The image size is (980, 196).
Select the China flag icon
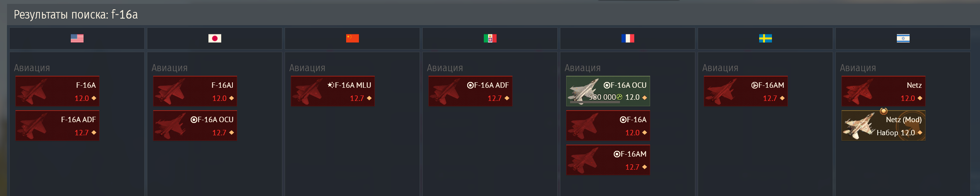tap(352, 38)
